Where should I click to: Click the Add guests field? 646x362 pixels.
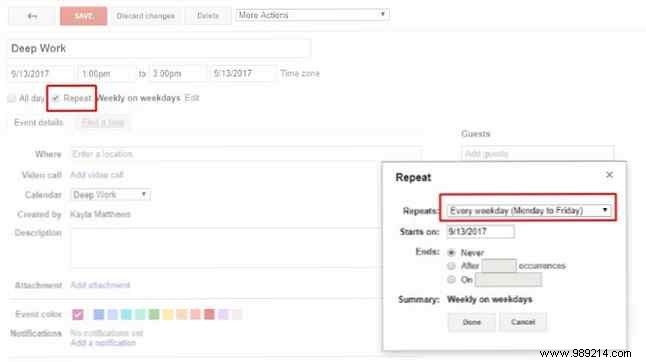(537, 154)
